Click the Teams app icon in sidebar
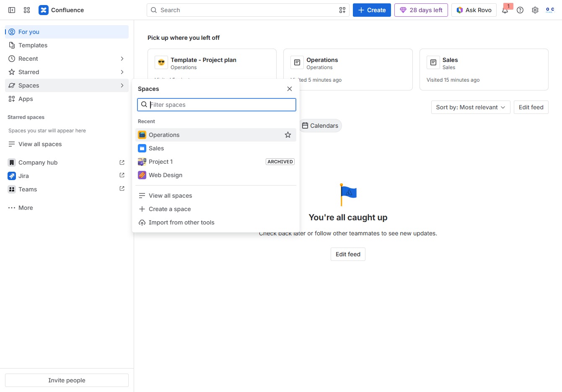This screenshot has height=392, width=562. pyautogui.click(x=12, y=189)
